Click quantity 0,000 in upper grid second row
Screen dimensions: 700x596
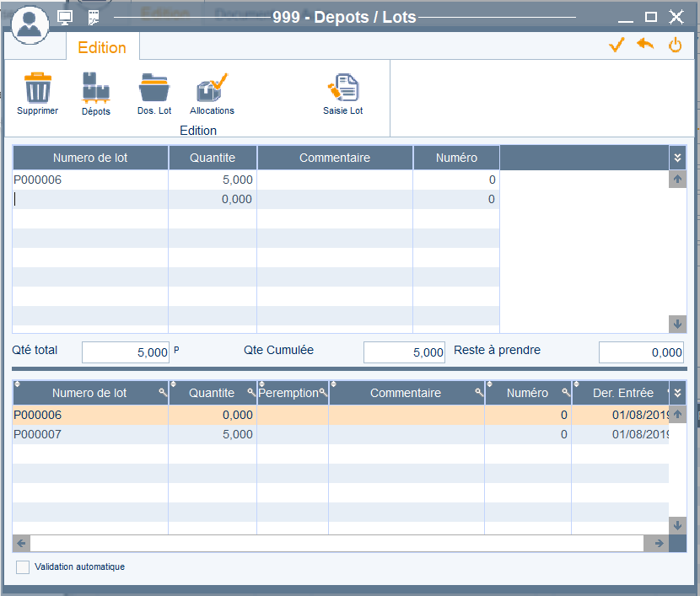coord(213,199)
